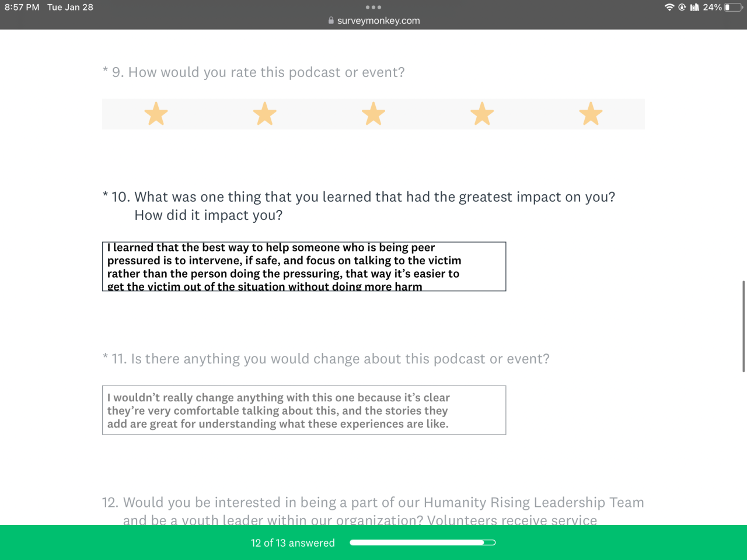This screenshot has width=747, height=560.
Task: Click the survey completion progress bar
Action: click(x=423, y=542)
